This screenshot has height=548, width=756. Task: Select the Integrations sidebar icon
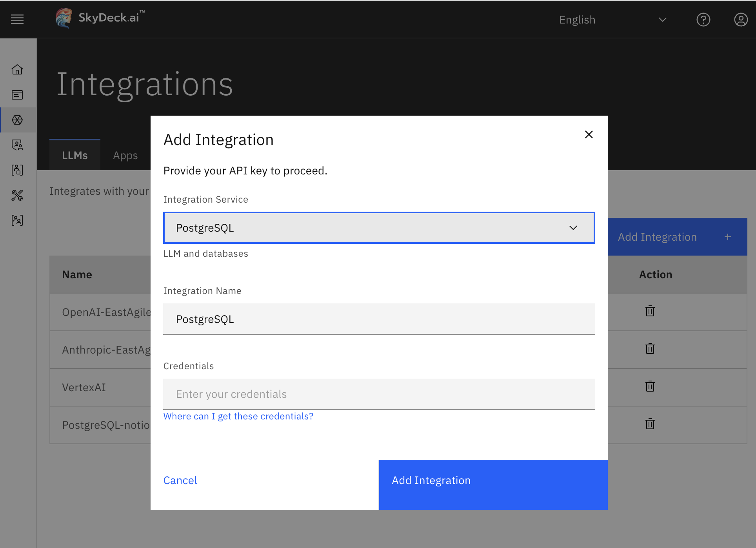pos(17,120)
